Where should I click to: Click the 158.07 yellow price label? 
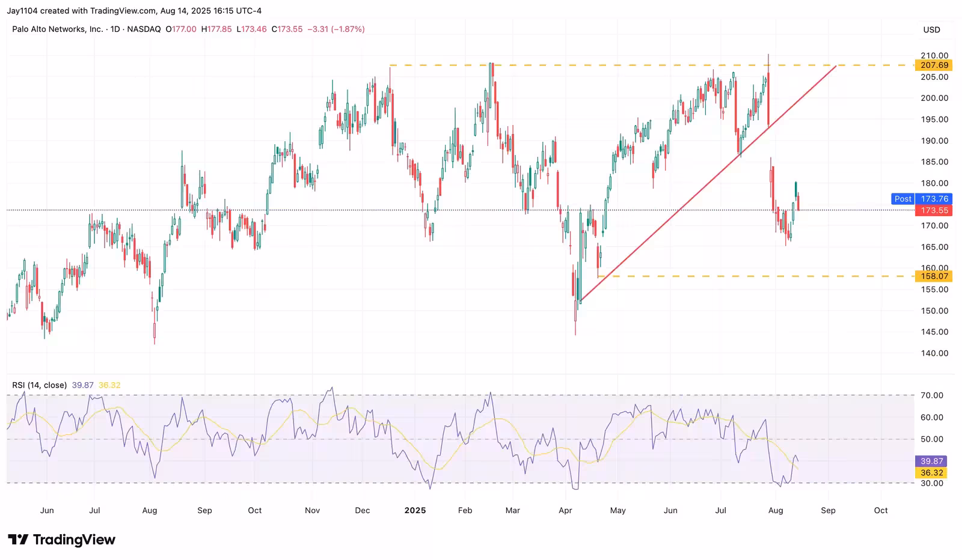[x=934, y=276]
